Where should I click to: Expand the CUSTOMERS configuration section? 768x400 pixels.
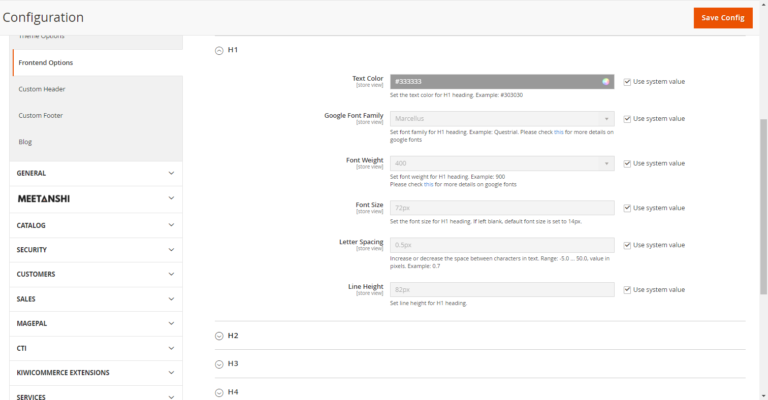[x=96, y=274]
